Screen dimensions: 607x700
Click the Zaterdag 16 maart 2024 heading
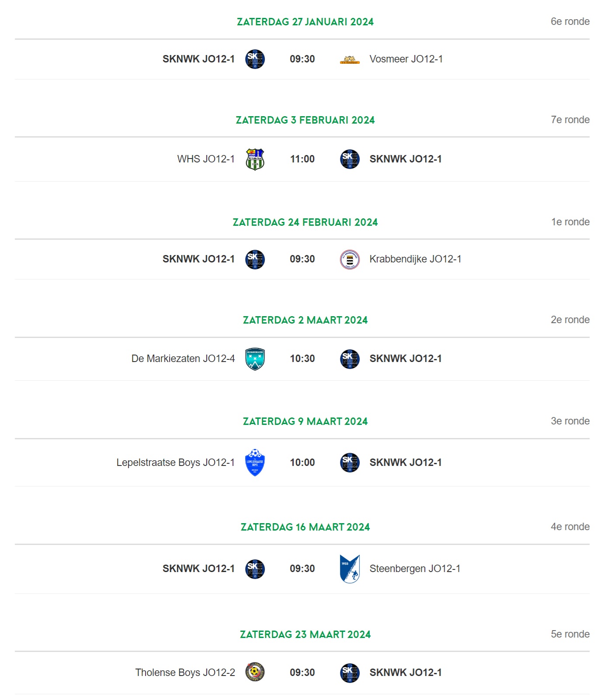[305, 527]
